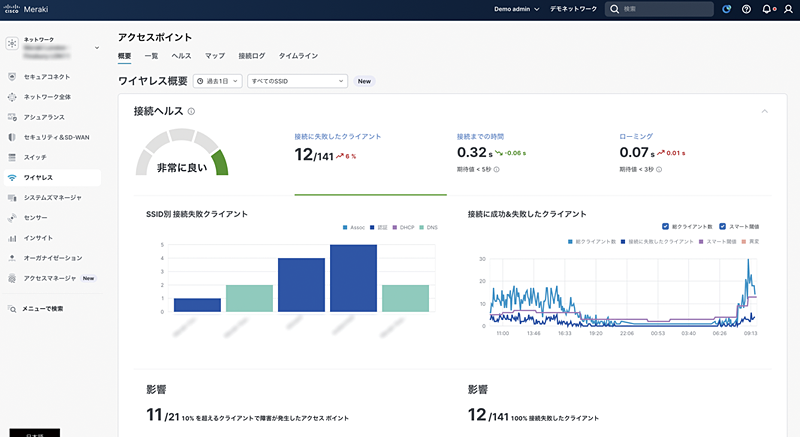Toggle the スマート閾値 checkbox
Viewport: 800px width, 437px height.
[720, 225]
